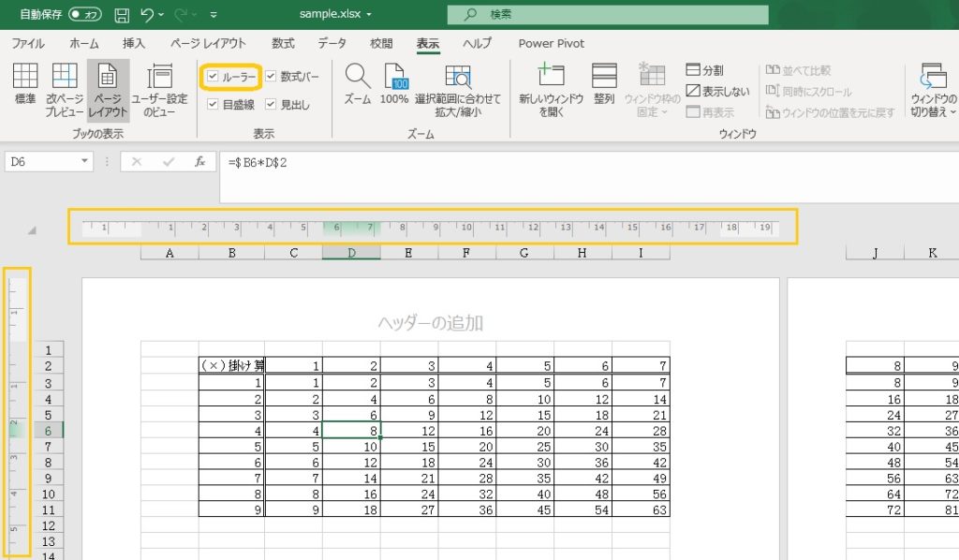
Task: Click the 分割 split button
Action: pos(704,70)
